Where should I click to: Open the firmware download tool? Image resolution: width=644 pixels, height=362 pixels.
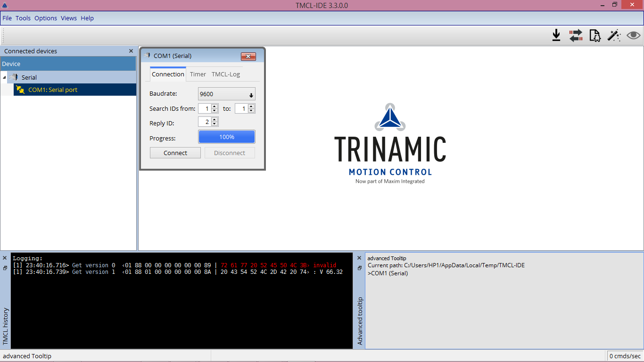(557, 35)
